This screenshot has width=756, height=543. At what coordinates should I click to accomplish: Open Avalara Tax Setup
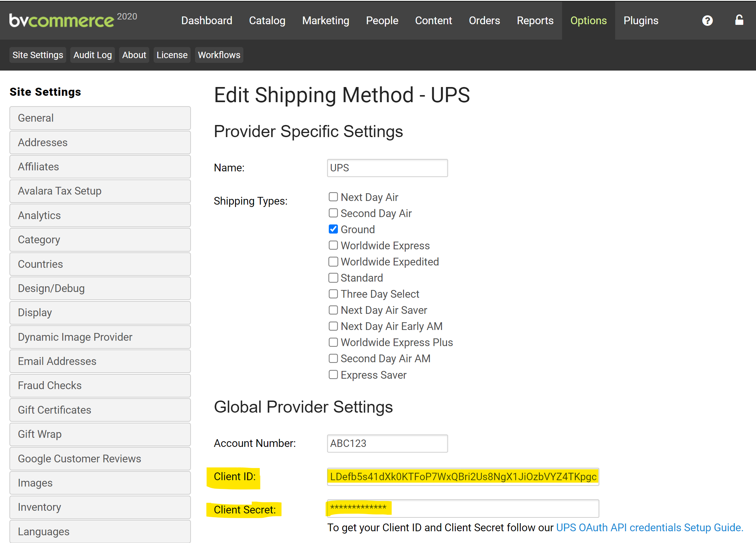tap(100, 191)
